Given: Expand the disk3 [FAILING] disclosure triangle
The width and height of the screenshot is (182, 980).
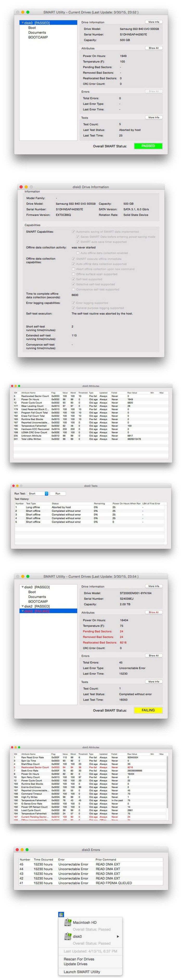Looking at the screenshot, I should click(x=23, y=611).
